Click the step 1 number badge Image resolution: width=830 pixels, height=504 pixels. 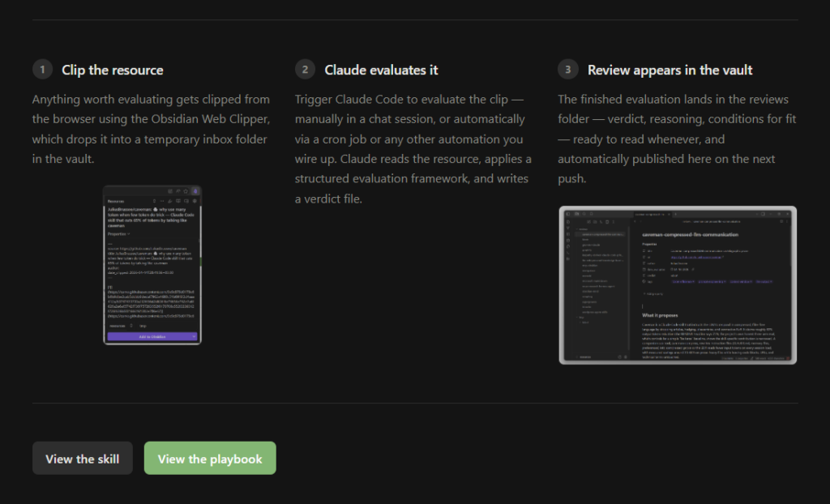point(42,70)
